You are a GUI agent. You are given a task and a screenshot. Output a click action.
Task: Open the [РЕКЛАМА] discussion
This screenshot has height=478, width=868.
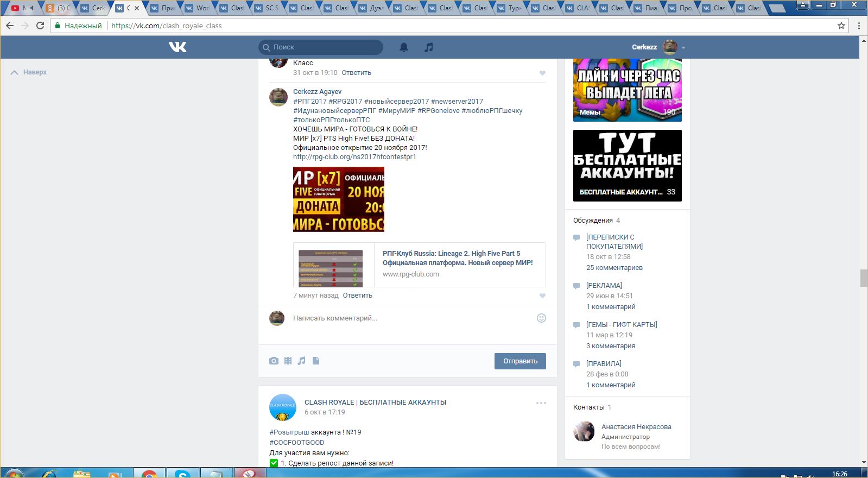point(604,286)
